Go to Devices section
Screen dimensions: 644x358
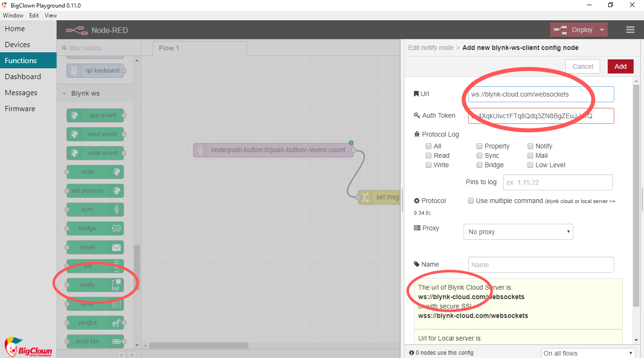point(28,45)
